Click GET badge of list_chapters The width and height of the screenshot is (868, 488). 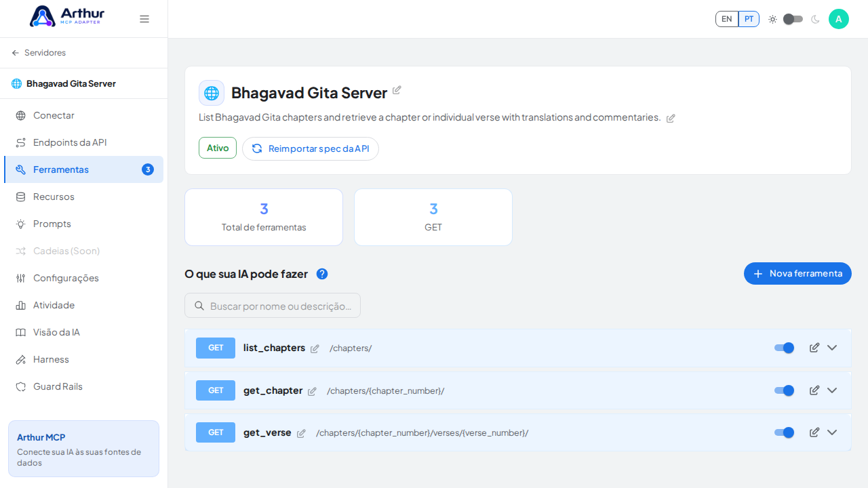(216, 348)
